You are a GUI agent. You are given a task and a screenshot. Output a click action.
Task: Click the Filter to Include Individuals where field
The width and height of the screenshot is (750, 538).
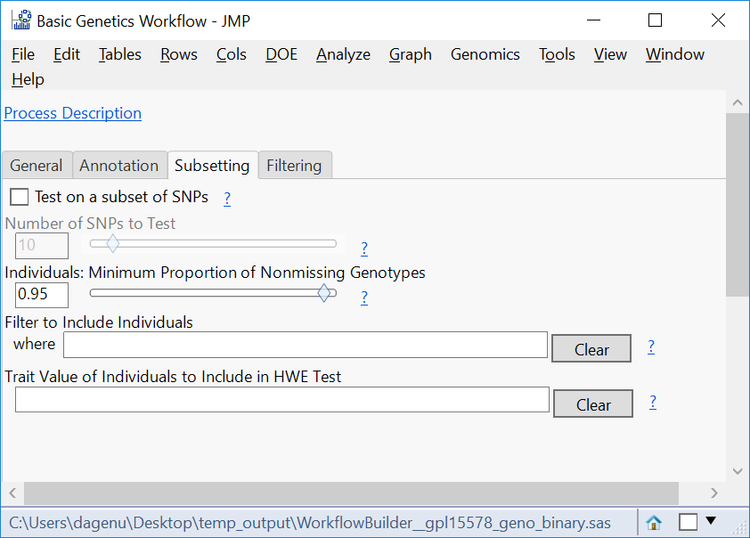pos(305,345)
